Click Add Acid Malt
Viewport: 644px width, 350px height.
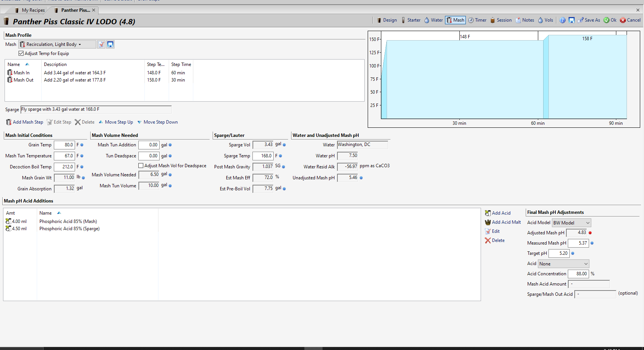pyautogui.click(x=503, y=222)
